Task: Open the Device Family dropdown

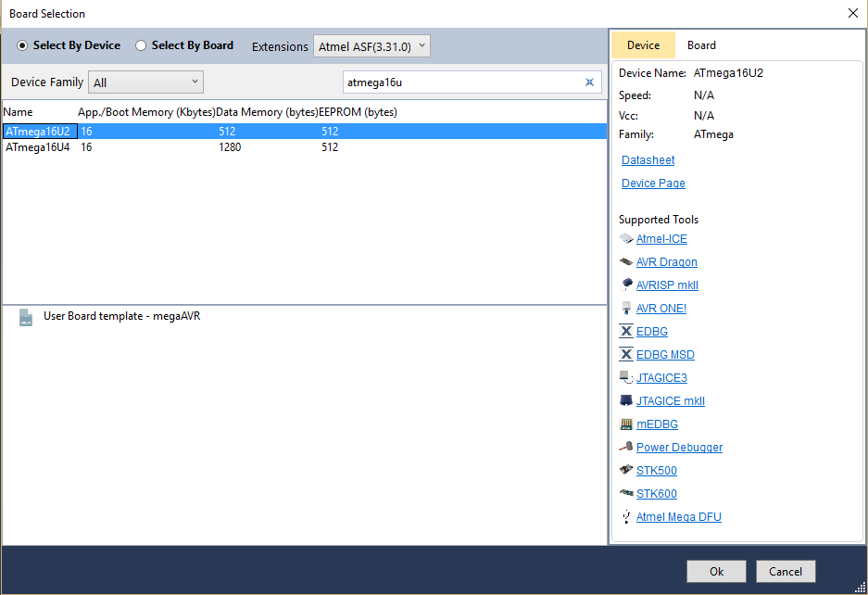Action: pos(145,82)
